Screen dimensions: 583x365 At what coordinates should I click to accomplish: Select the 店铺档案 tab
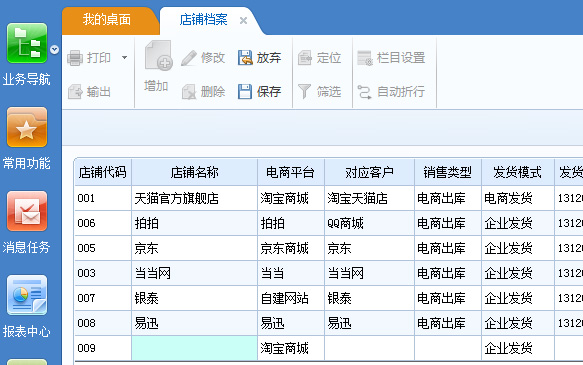tap(203, 20)
